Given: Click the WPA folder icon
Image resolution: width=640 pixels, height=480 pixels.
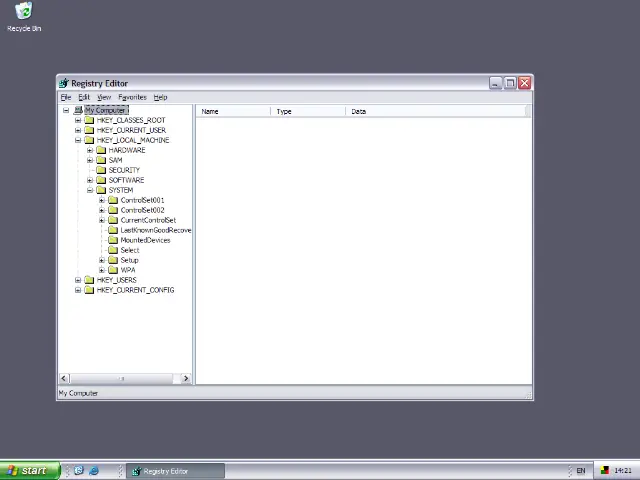Looking at the screenshot, I should (x=113, y=270).
